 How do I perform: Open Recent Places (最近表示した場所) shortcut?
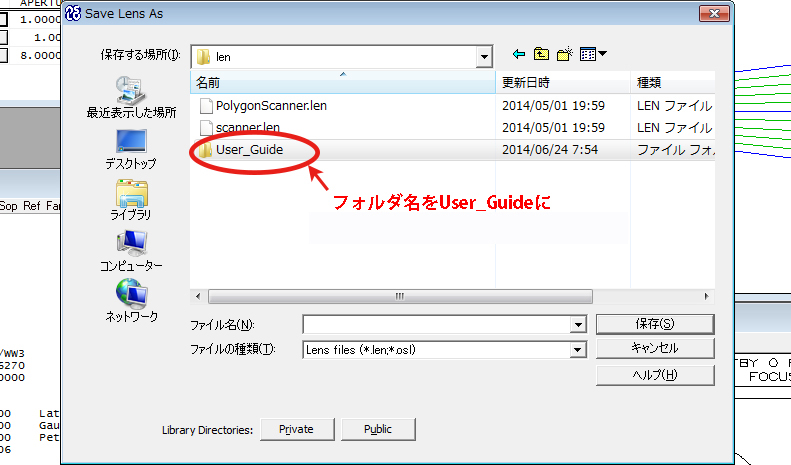coord(131,98)
